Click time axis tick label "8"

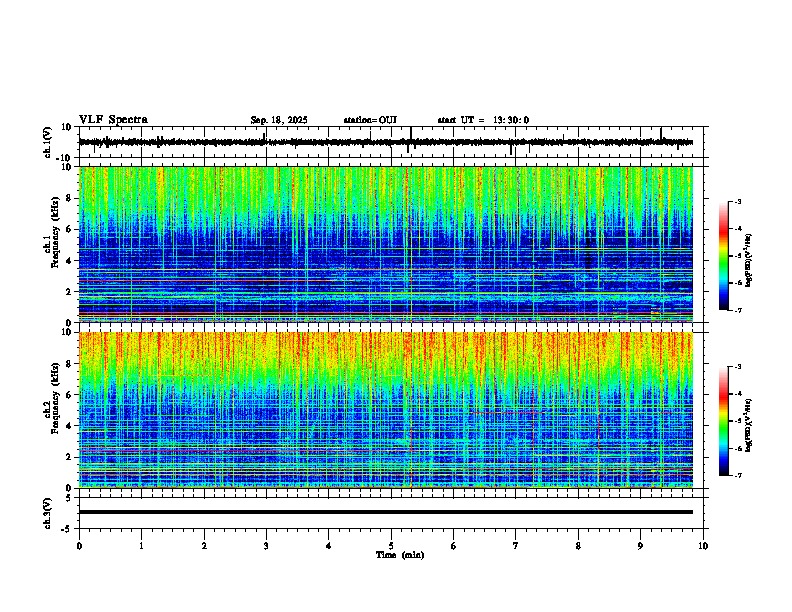click(x=578, y=546)
